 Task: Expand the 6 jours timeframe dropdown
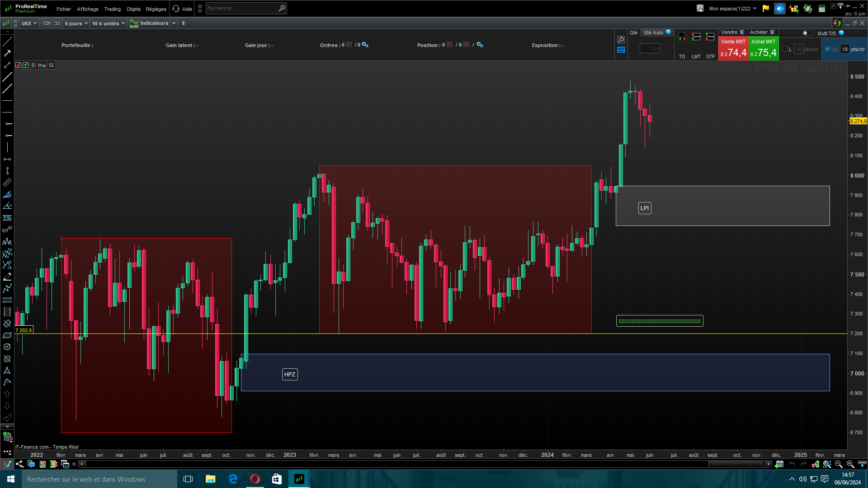[76, 23]
